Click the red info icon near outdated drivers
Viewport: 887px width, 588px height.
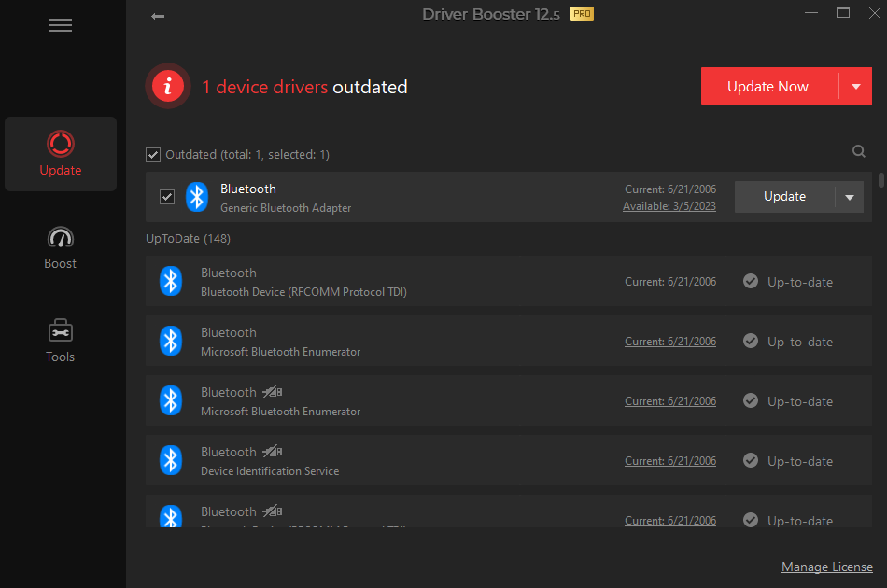167,85
